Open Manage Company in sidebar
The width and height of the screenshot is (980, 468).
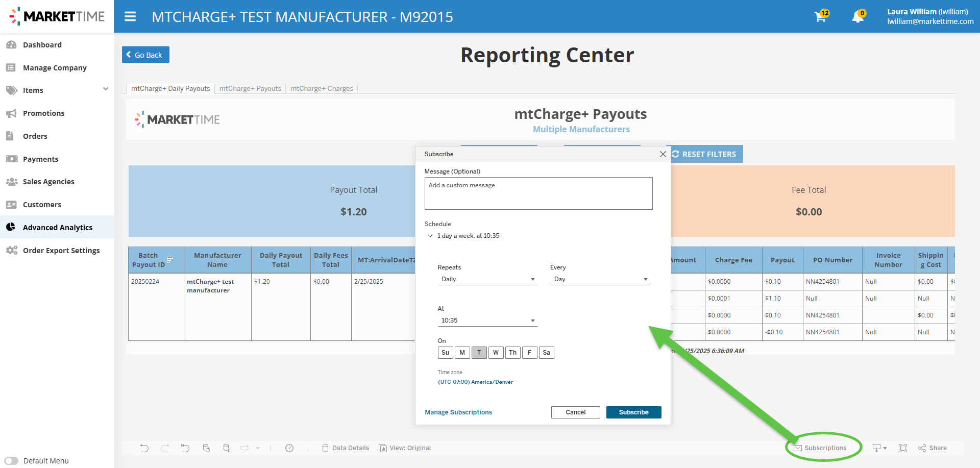(55, 68)
